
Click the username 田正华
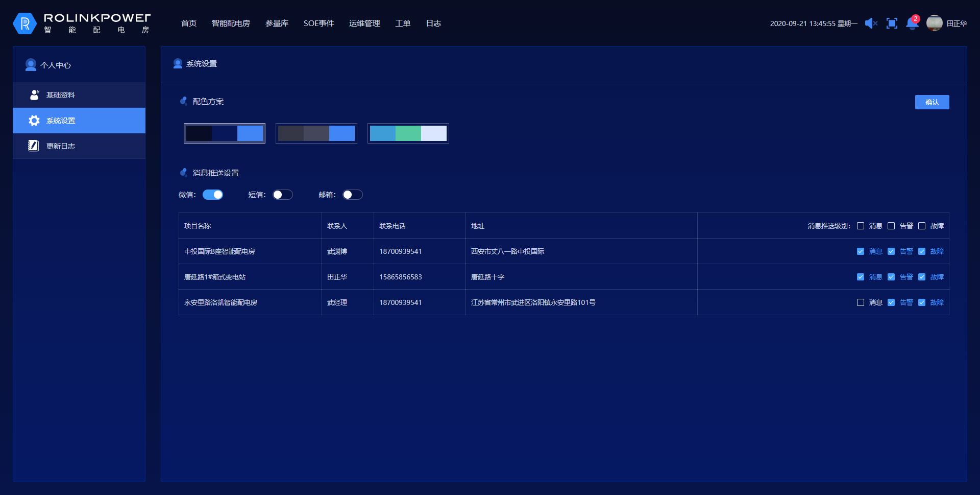click(957, 23)
